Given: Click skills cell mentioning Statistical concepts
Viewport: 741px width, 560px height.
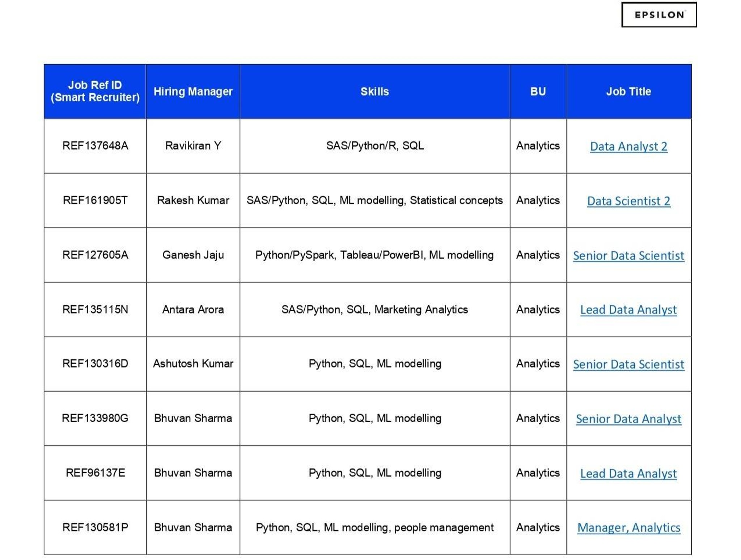Looking at the screenshot, I should pos(374,200).
